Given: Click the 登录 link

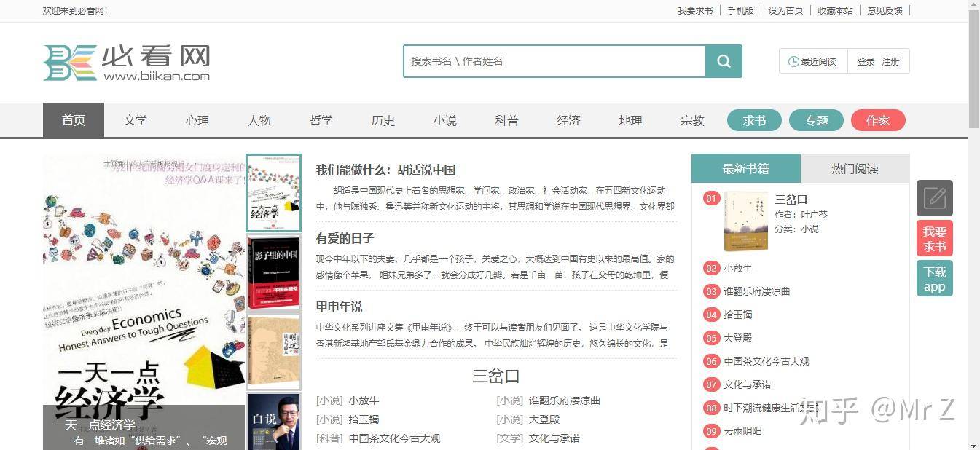Looking at the screenshot, I should [x=866, y=62].
